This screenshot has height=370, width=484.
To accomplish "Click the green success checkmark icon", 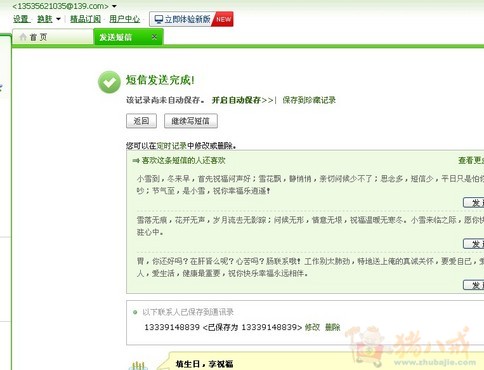I will click(x=109, y=82).
